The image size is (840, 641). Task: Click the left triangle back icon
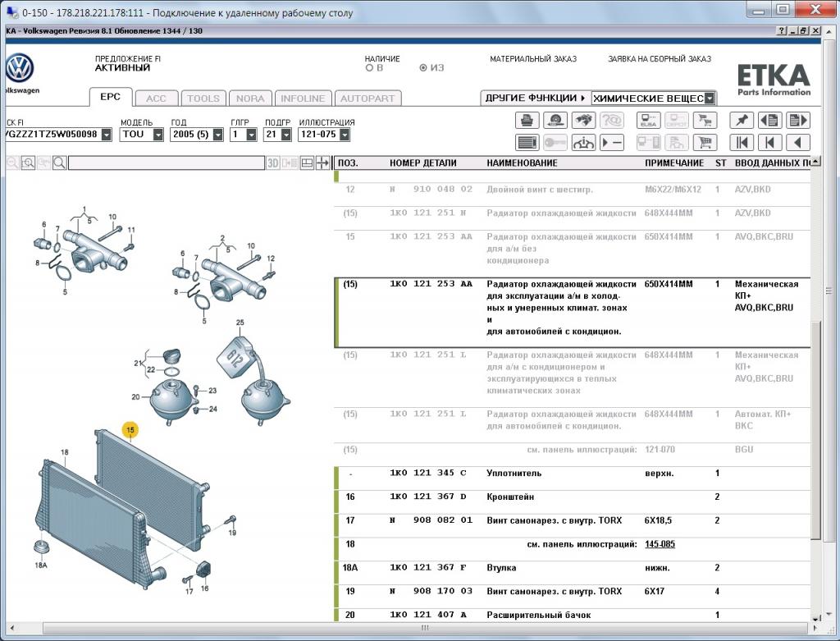point(797,143)
